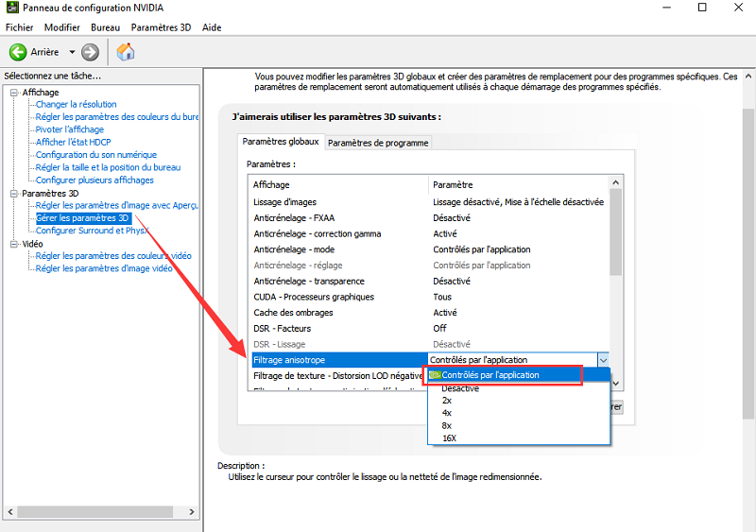Choose Contrôlés par l'application in dropdown list
Viewport: 756px width, 532px height.
(x=519, y=375)
